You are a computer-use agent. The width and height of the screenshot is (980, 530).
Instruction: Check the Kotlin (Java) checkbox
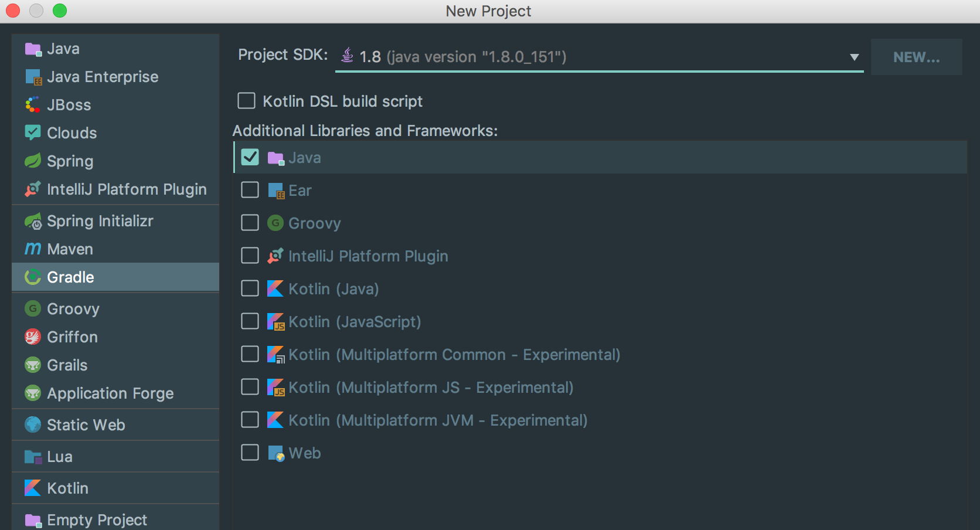[250, 288]
